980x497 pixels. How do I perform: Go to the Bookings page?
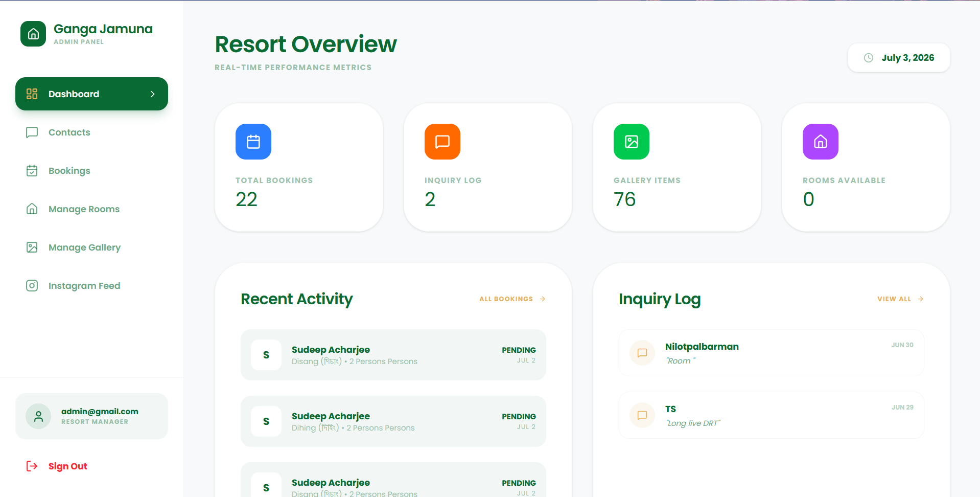click(92, 171)
